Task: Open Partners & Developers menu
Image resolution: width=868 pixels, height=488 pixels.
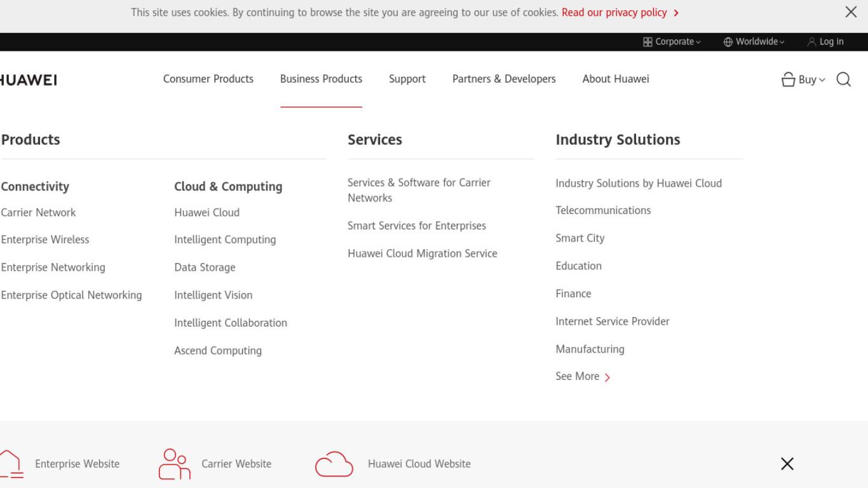Action: click(504, 79)
